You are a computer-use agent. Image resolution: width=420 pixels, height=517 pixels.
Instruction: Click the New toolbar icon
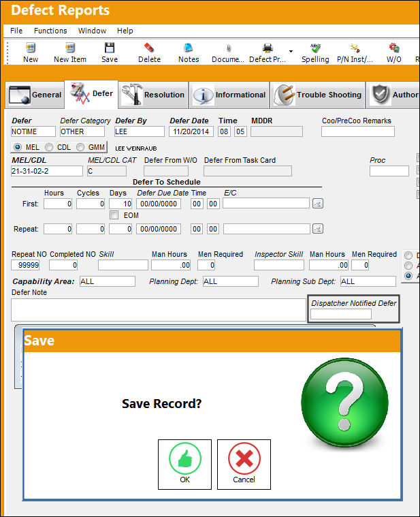tap(31, 48)
